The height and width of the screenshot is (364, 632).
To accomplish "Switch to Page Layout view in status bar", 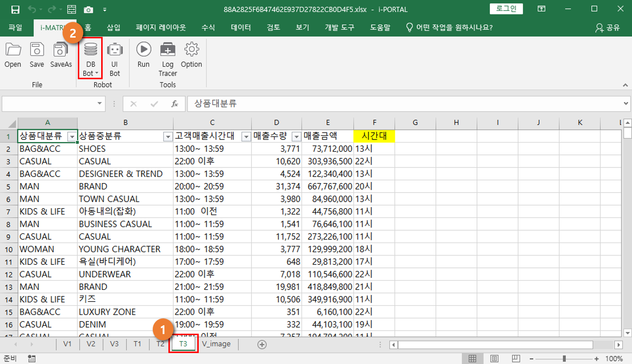I will click(494, 359).
